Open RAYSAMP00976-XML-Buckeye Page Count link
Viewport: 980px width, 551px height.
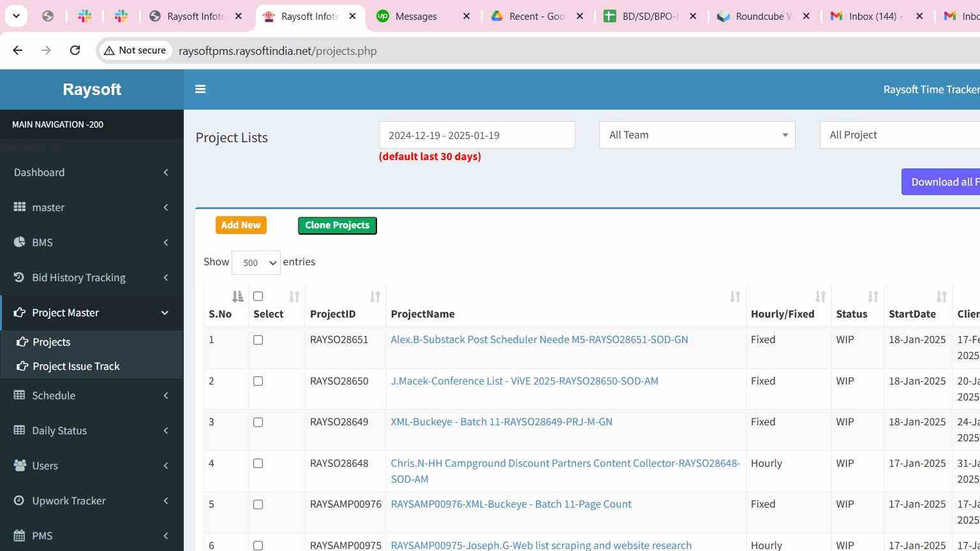tap(511, 504)
